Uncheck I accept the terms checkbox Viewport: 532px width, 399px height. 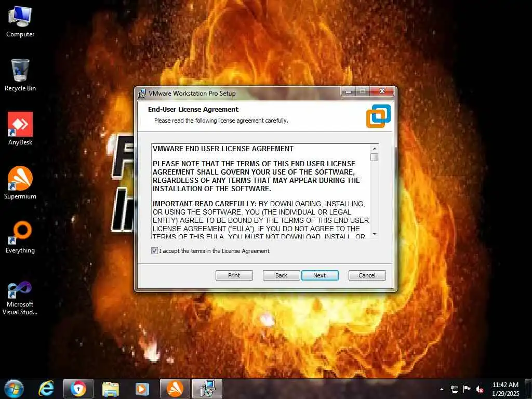154,251
